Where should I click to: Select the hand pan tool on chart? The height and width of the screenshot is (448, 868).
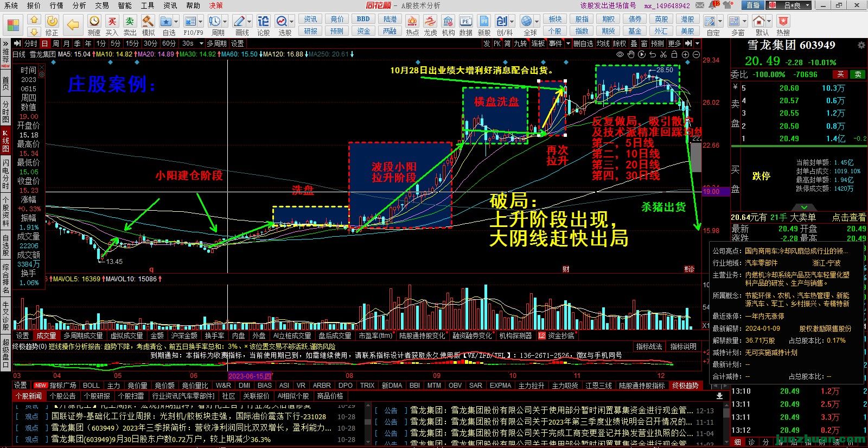coord(631,54)
